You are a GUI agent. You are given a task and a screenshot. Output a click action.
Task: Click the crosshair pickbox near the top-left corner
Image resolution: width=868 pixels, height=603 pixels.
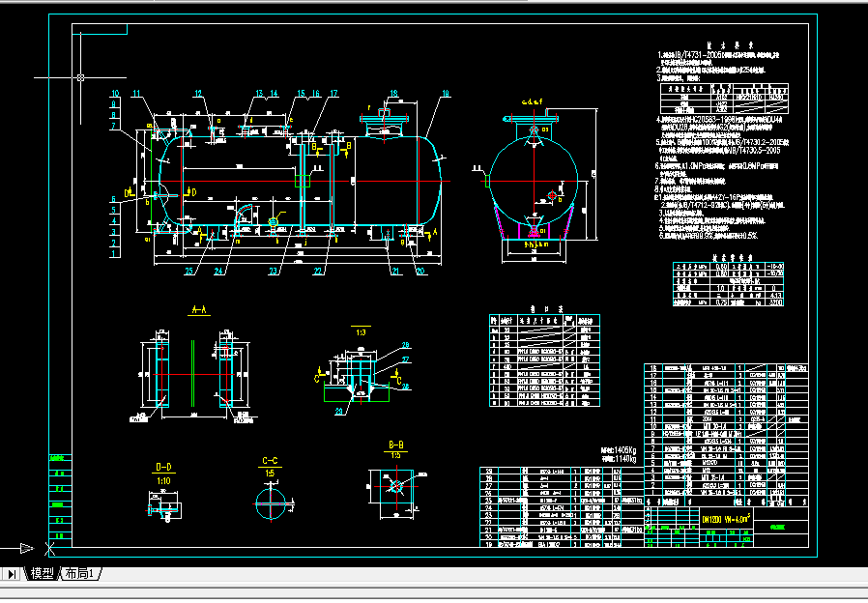click(x=80, y=76)
